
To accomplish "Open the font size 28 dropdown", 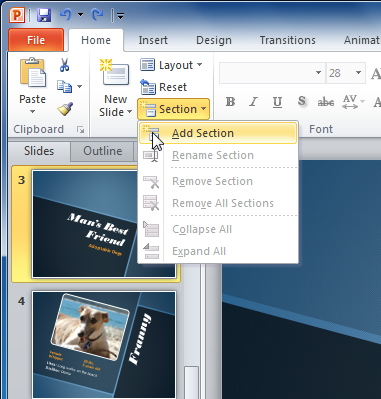I will pyautogui.click(x=358, y=73).
